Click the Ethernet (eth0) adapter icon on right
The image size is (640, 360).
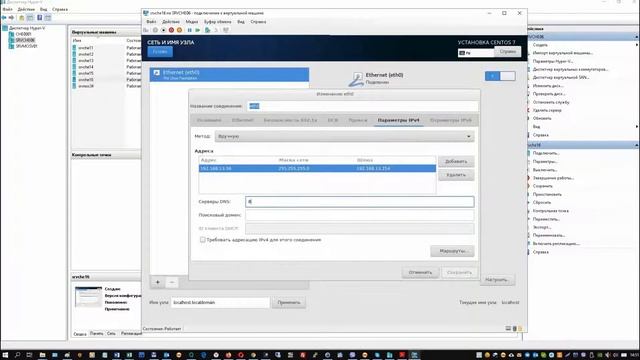point(356,79)
